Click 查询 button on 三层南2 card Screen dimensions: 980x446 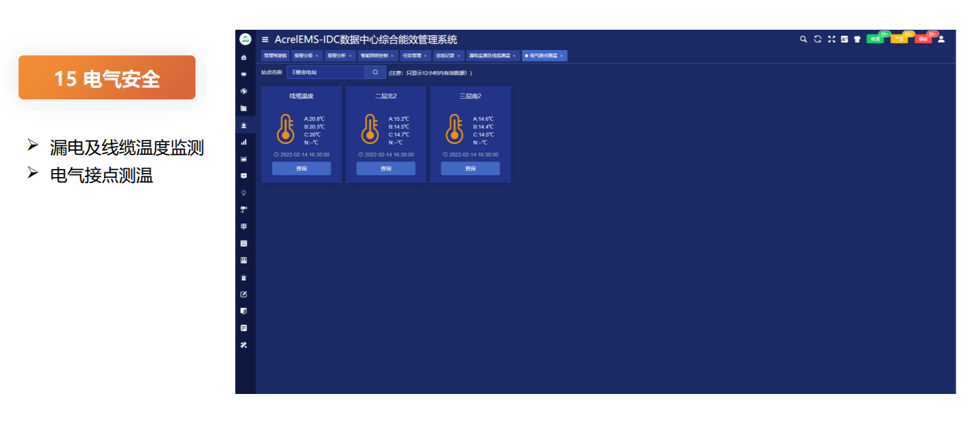pyautogui.click(x=470, y=168)
